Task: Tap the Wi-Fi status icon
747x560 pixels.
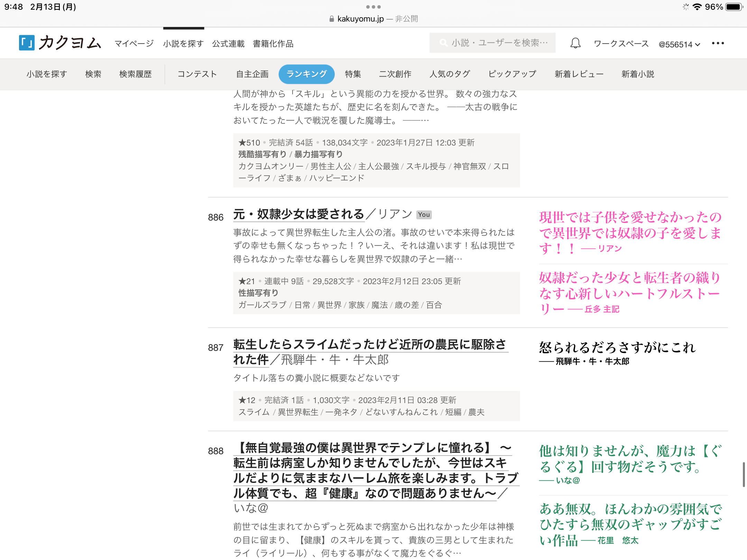Action: [x=697, y=7]
